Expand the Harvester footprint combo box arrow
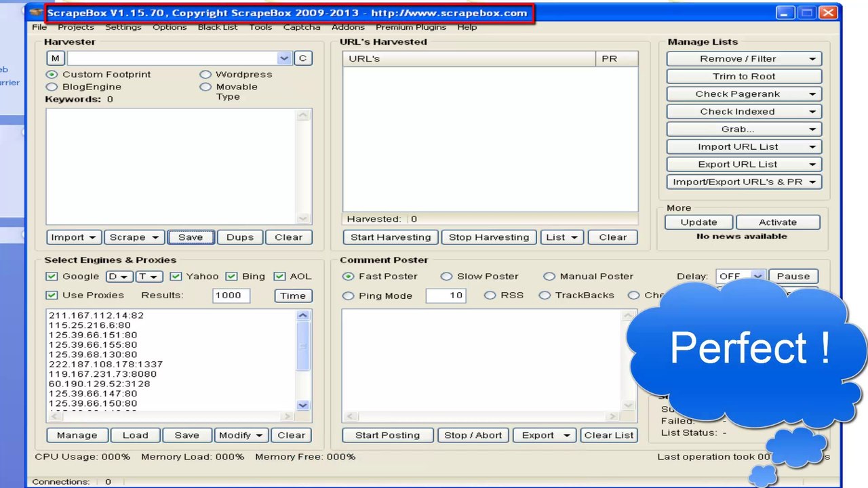The width and height of the screenshot is (868, 488). coord(284,58)
